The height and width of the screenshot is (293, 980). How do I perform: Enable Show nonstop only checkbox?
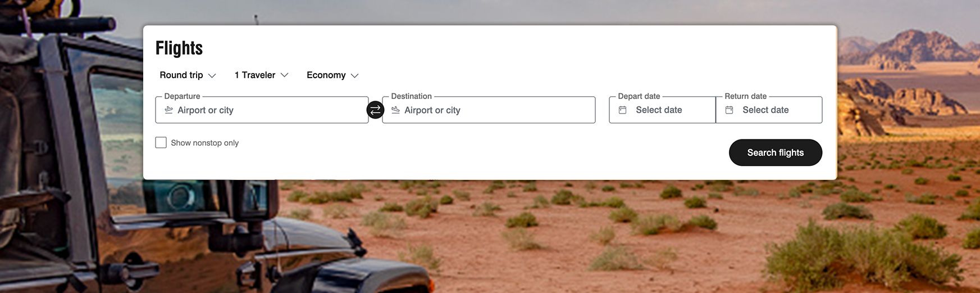[x=161, y=143]
